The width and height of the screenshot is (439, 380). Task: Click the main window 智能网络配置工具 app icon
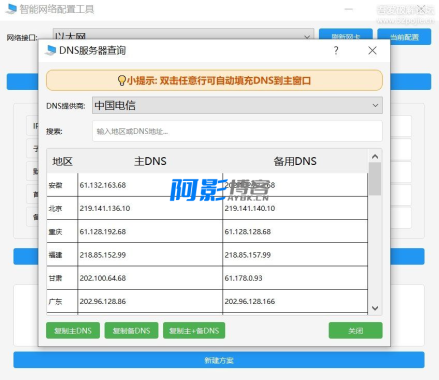11,9
